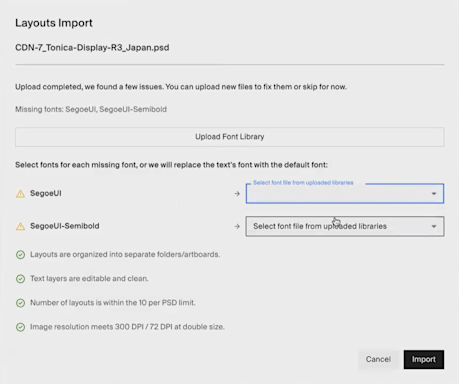Click the arrow icon after SegoeUI
Viewport: 459px width, 384px height.
(237, 194)
